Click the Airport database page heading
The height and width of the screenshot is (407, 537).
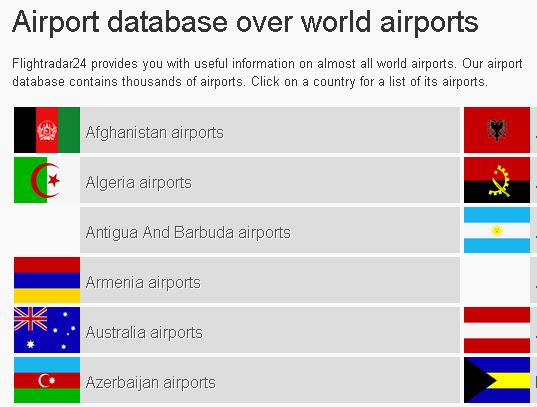(x=245, y=22)
